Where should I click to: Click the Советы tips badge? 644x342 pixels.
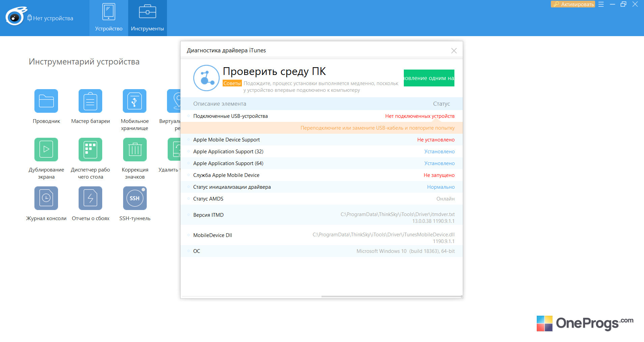pyautogui.click(x=232, y=83)
